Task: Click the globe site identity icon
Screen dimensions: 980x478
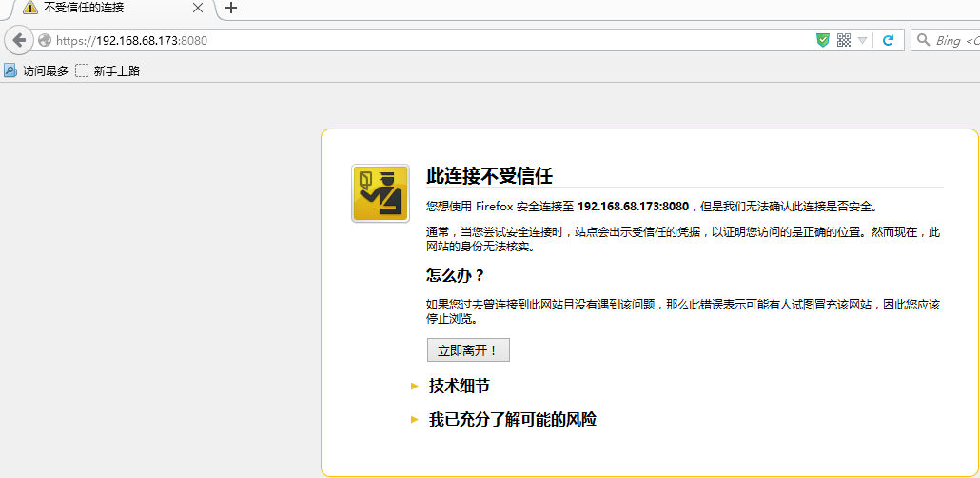Action: pyautogui.click(x=44, y=41)
